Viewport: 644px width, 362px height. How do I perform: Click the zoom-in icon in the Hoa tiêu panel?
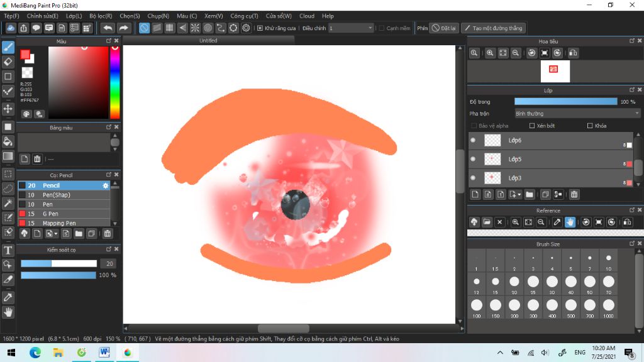pos(489,53)
